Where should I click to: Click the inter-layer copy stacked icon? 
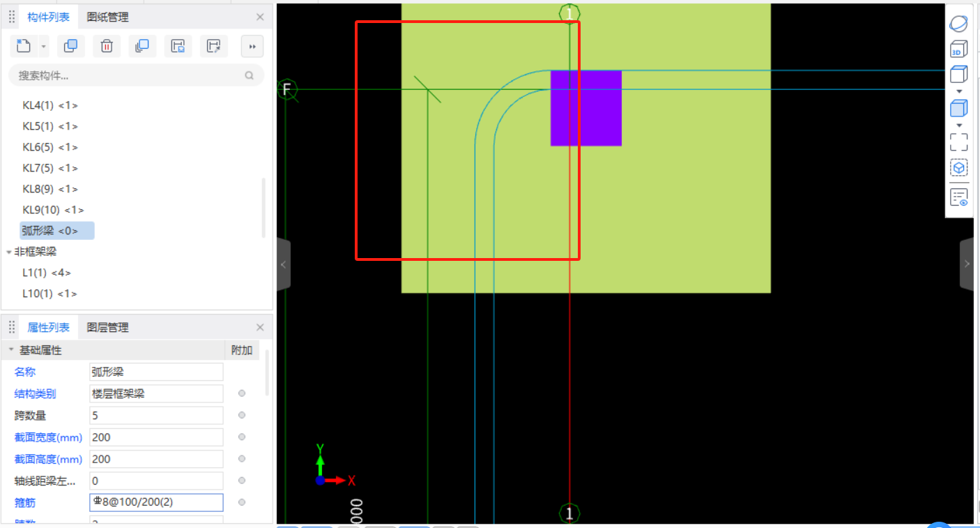[142, 46]
